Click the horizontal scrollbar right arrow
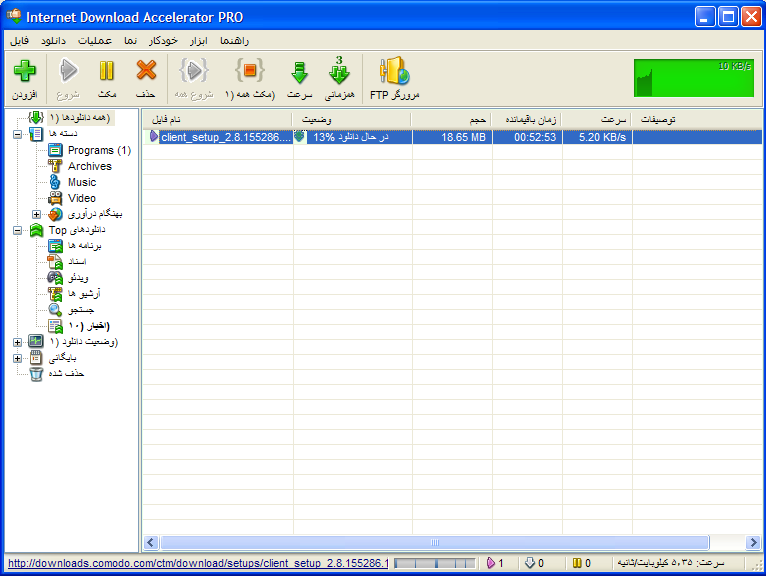 click(x=753, y=542)
